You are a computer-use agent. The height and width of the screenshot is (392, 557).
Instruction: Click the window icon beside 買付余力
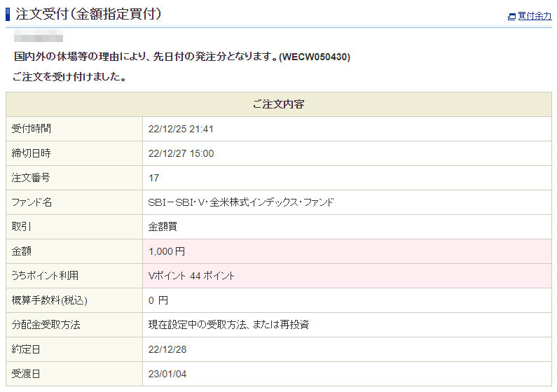click(x=511, y=16)
